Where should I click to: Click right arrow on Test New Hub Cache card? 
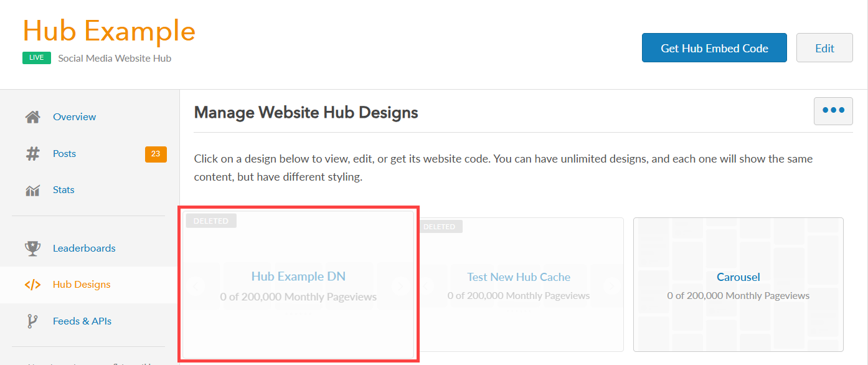(x=611, y=285)
